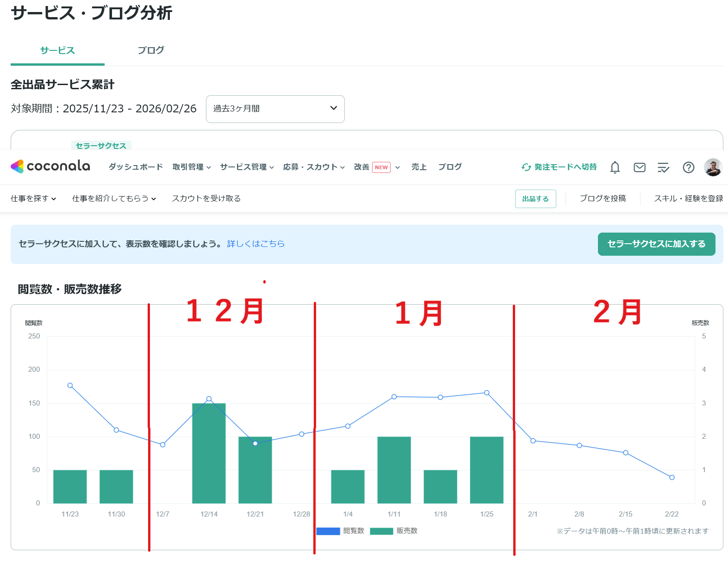Viewport: 728px width, 566px height.
Task: Expand 仕事を紹介してもらう dropdown
Action: point(114,198)
